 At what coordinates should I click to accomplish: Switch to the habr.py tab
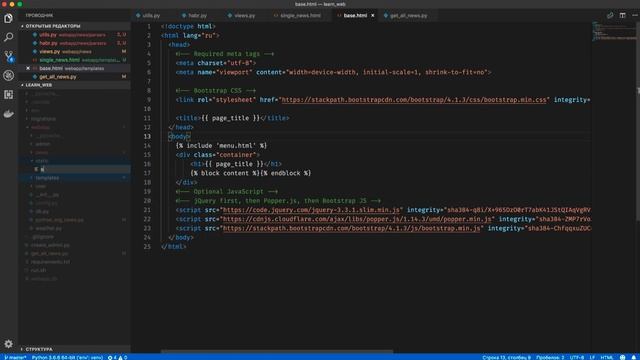(198, 16)
